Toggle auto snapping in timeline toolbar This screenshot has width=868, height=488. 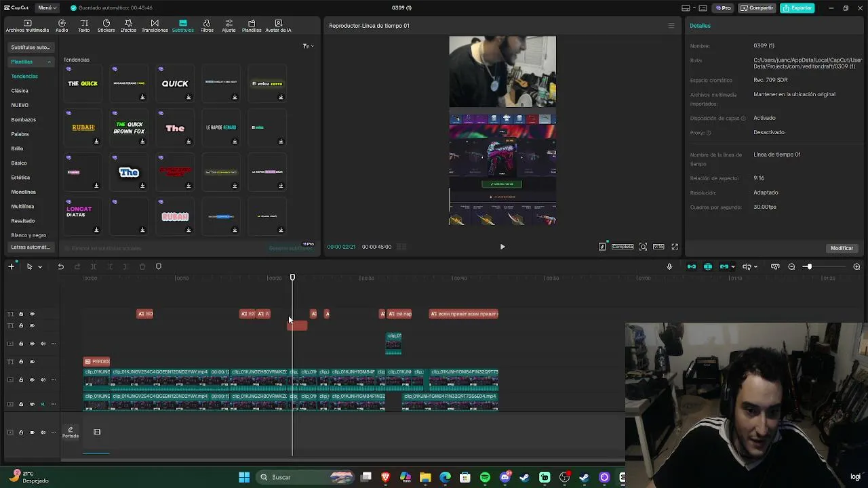pos(708,266)
